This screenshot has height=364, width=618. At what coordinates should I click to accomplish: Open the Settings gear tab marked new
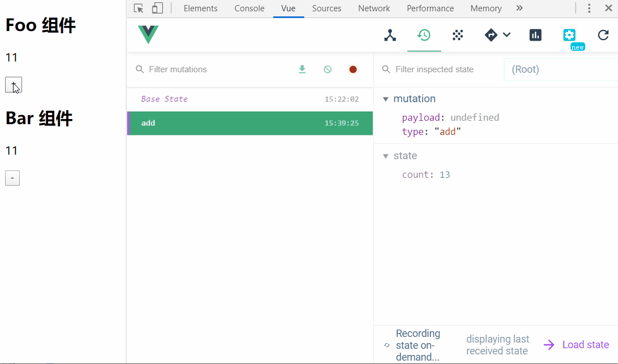[x=569, y=35]
